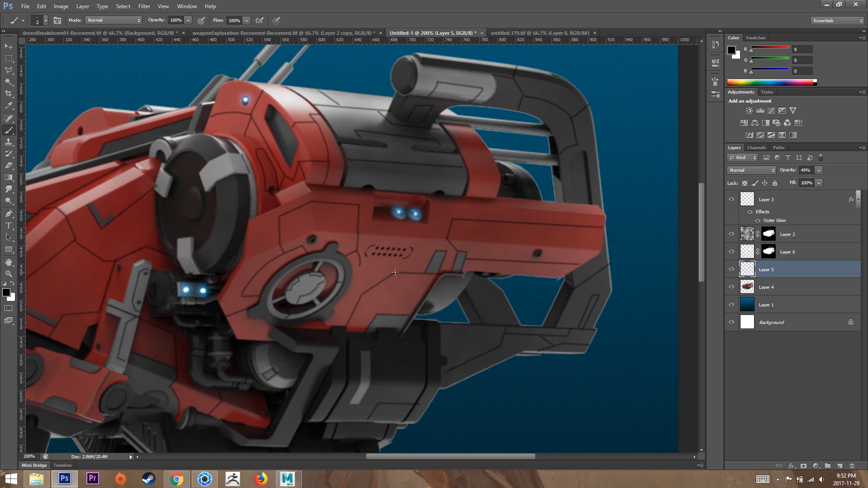The width and height of the screenshot is (868, 488).
Task: Click the delete layer trash icon
Action: (852, 466)
